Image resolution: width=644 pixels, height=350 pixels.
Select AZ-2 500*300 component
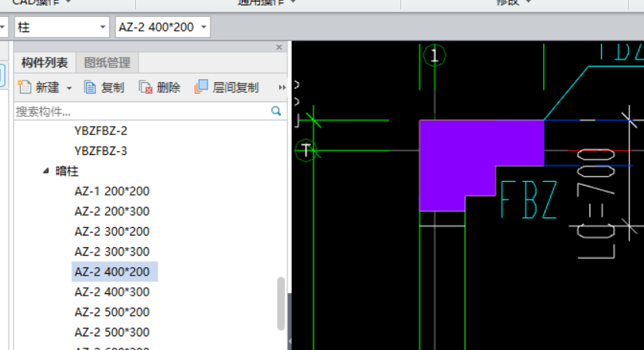(x=111, y=332)
